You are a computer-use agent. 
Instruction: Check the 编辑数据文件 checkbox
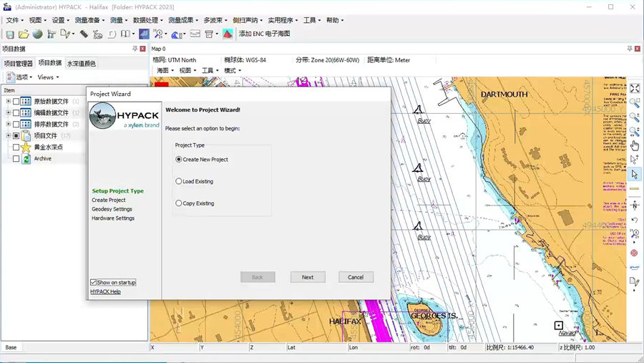tap(16, 112)
